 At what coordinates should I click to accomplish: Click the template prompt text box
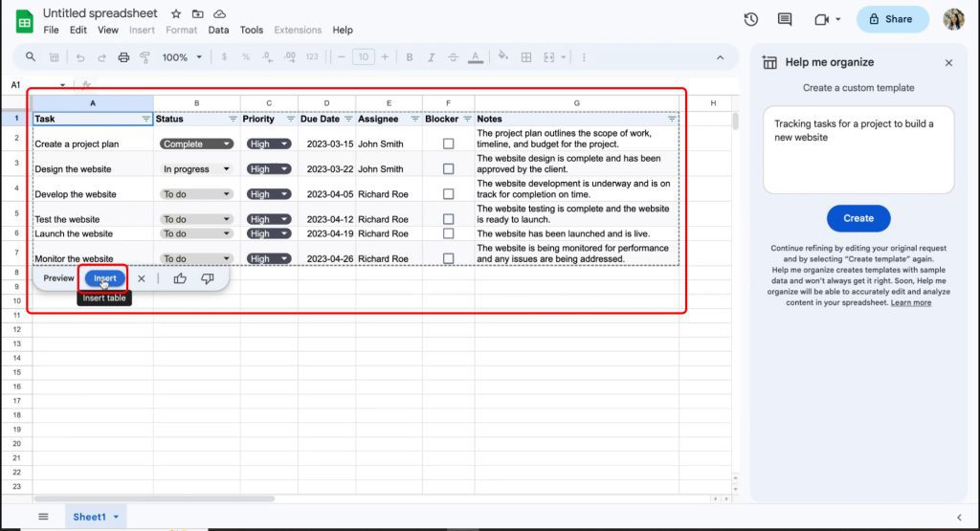pyautogui.click(x=858, y=149)
